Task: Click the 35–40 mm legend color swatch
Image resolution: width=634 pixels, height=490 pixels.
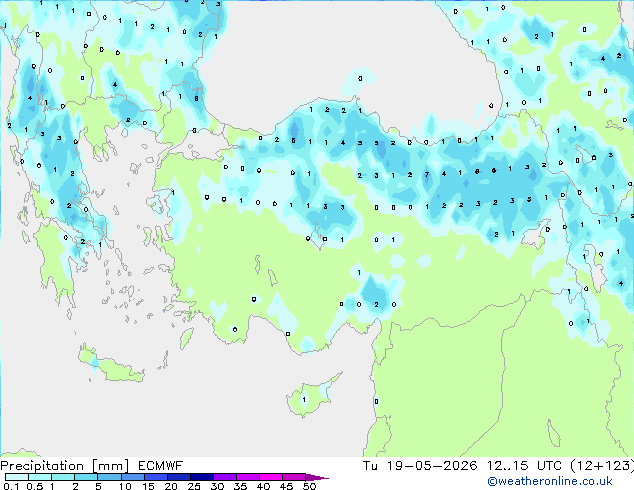Action: [x=247, y=477]
